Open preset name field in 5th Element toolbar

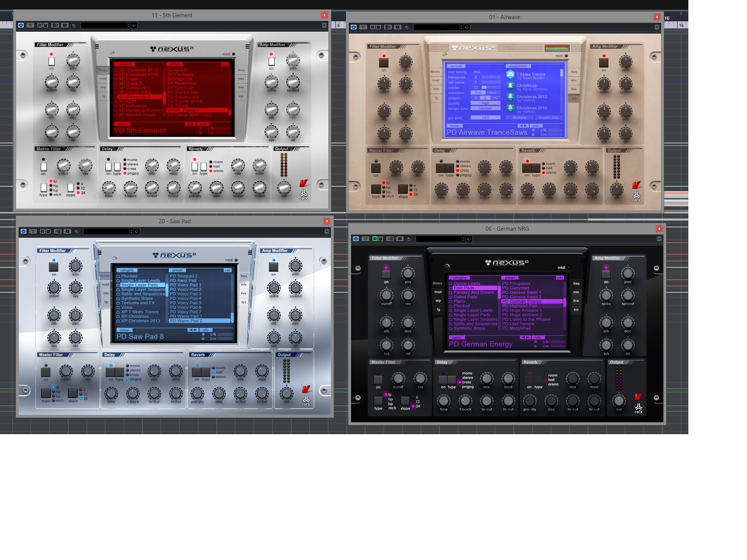point(103,25)
